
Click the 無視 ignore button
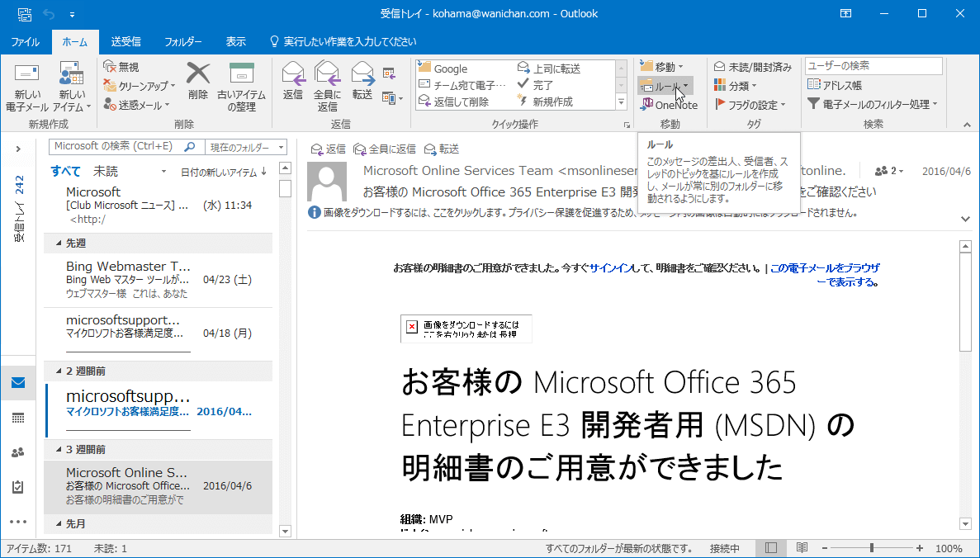[x=121, y=67]
